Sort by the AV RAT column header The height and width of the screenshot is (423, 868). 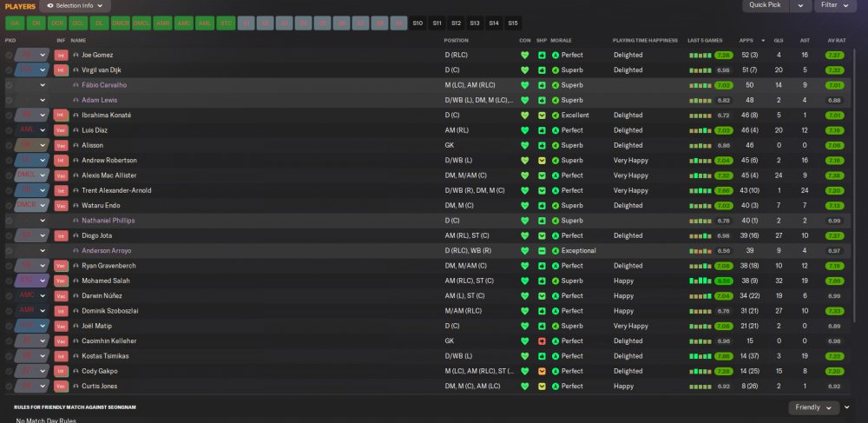837,41
